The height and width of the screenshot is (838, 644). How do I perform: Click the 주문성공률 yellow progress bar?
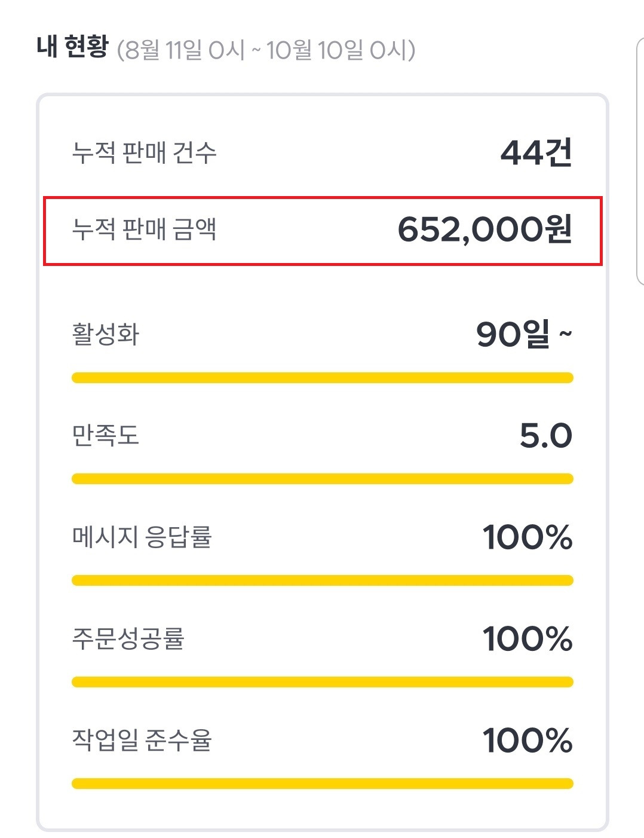323,682
